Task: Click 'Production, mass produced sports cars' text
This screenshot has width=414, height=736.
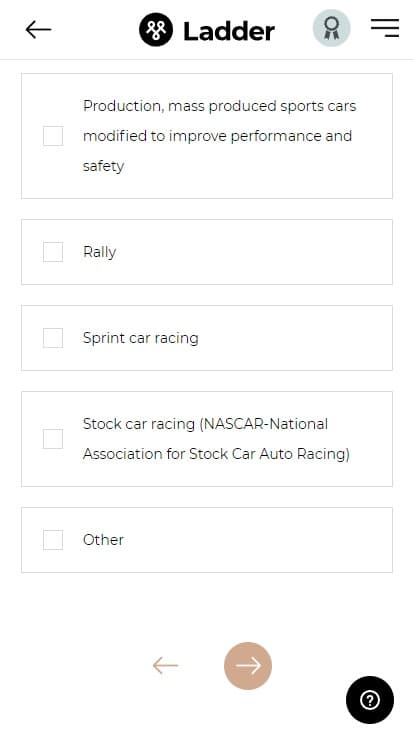Action: coord(220,106)
